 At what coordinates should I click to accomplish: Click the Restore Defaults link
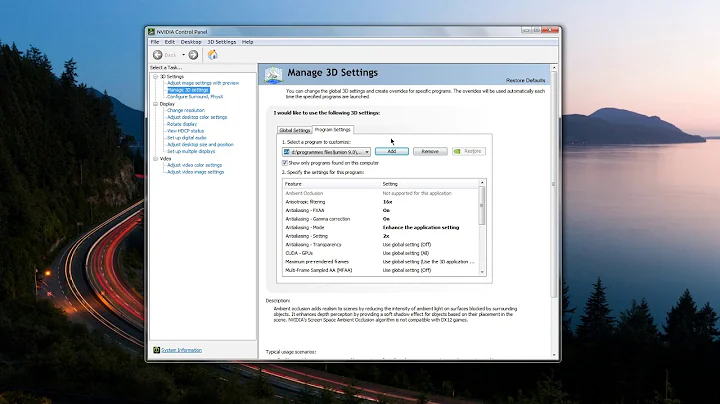tap(525, 80)
